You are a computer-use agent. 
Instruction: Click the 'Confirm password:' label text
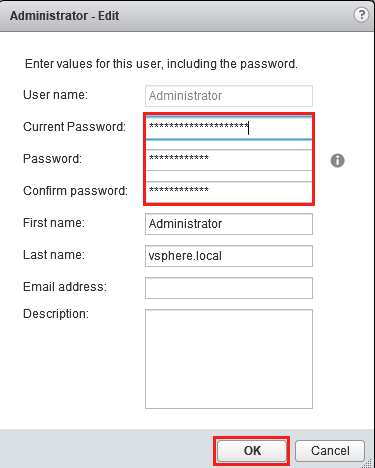(75, 191)
